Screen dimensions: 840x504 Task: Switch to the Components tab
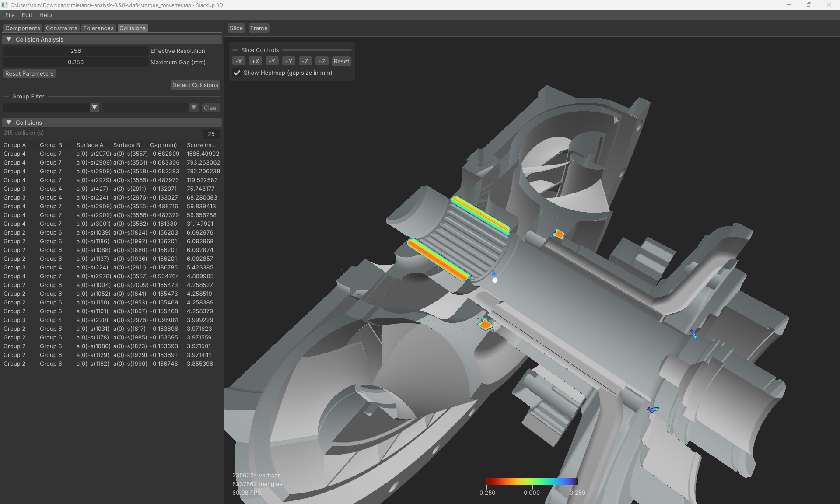pyautogui.click(x=22, y=28)
